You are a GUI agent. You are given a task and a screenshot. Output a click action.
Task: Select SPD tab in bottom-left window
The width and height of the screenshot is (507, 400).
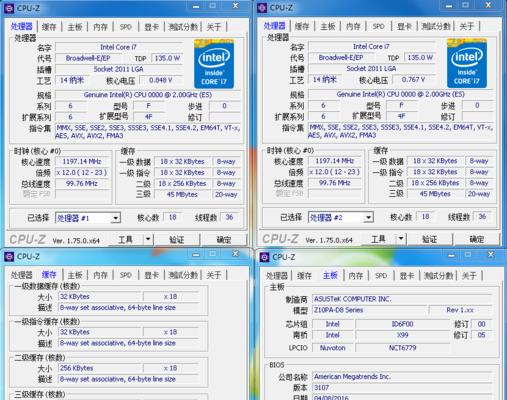[x=126, y=275]
